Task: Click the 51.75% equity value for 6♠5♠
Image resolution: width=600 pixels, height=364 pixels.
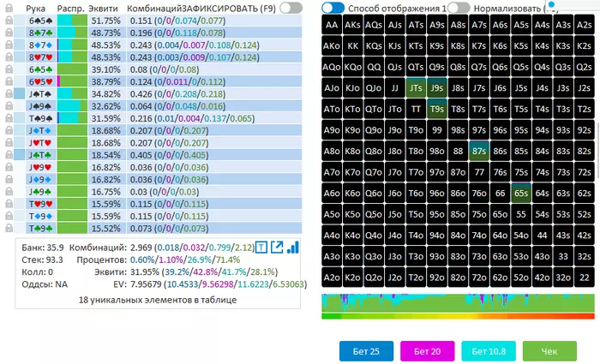Action: coord(105,21)
